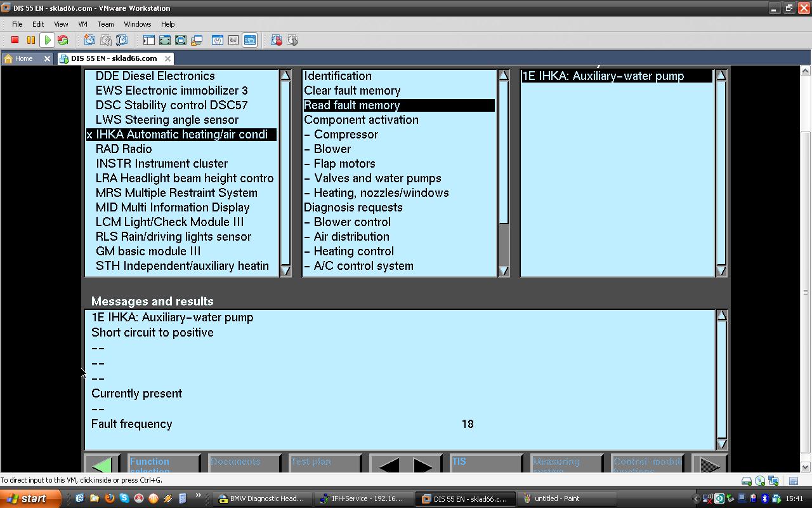812x508 pixels.
Task: Choose Component activation entry
Action: tap(399, 120)
